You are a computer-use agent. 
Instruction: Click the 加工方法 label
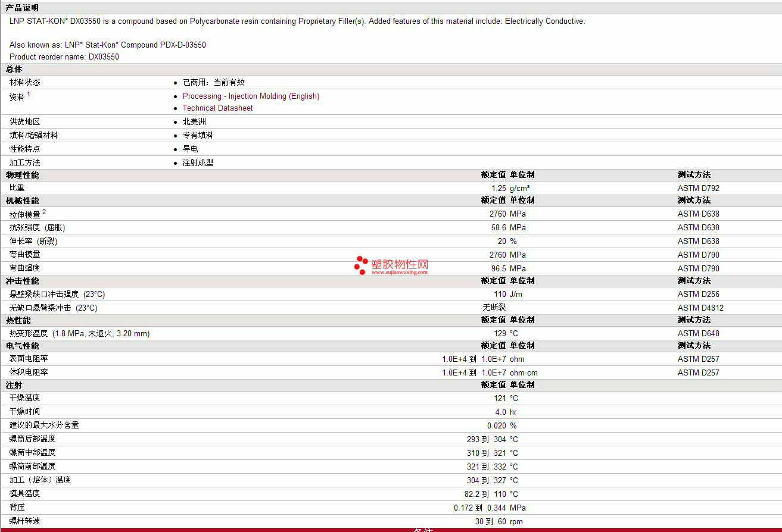(x=25, y=162)
